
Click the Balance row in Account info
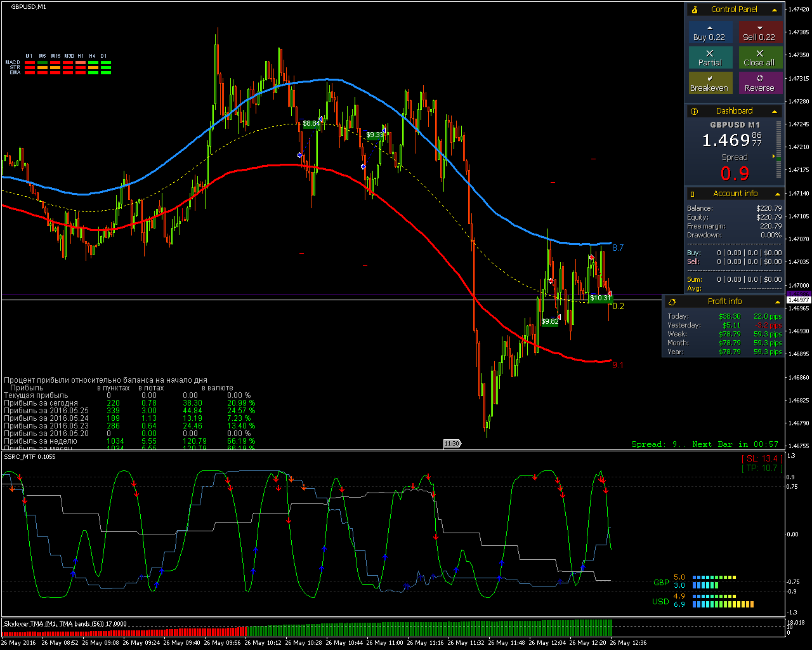pyautogui.click(x=735, y=208)
